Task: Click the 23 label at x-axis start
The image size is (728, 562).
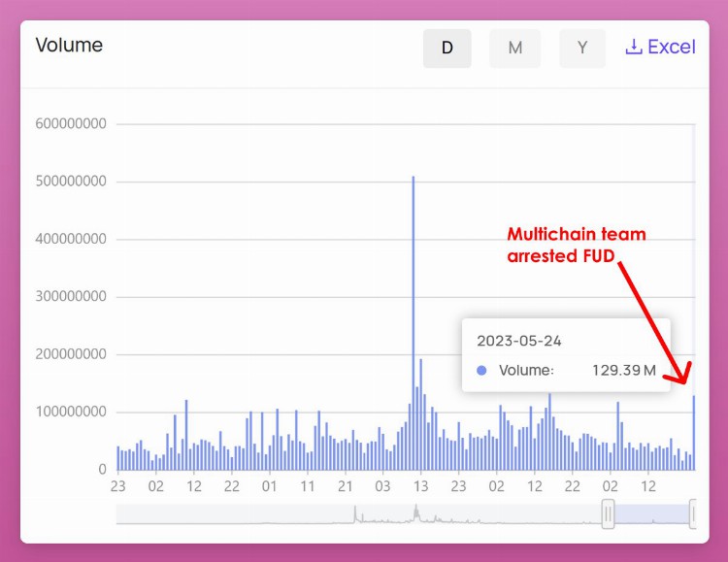Action: (118, 486)
